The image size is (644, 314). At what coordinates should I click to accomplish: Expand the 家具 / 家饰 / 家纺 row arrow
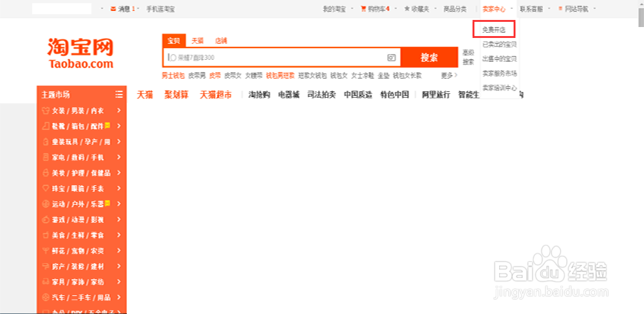(119, 282)
